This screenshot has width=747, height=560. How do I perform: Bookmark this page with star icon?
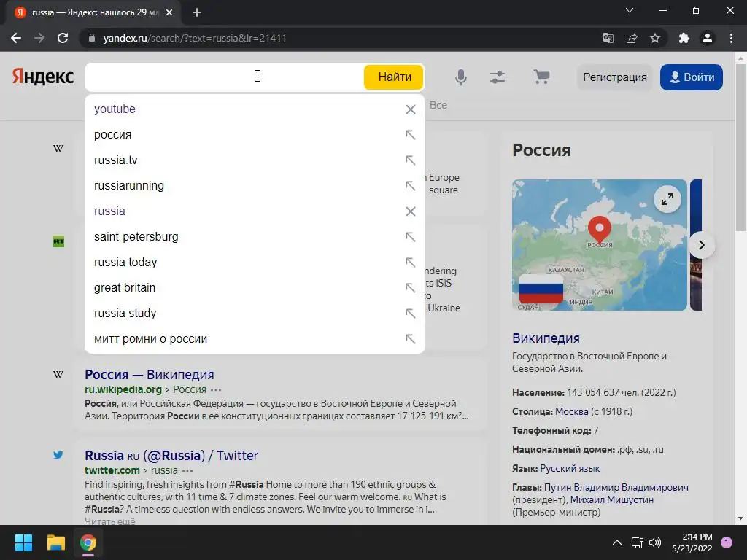[x=655, y=38]
